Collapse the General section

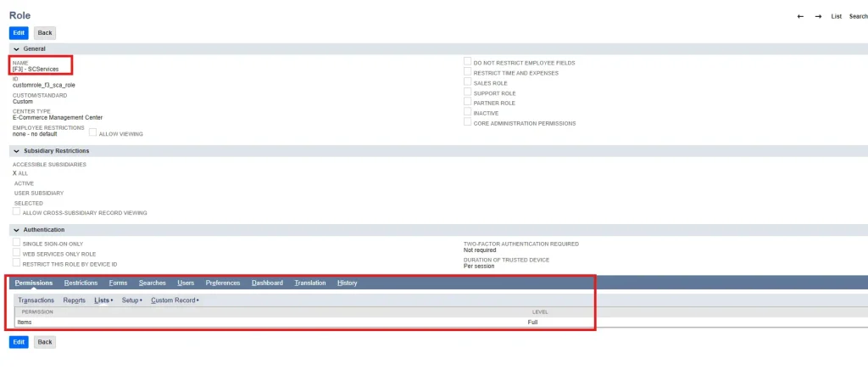point(17,48)
